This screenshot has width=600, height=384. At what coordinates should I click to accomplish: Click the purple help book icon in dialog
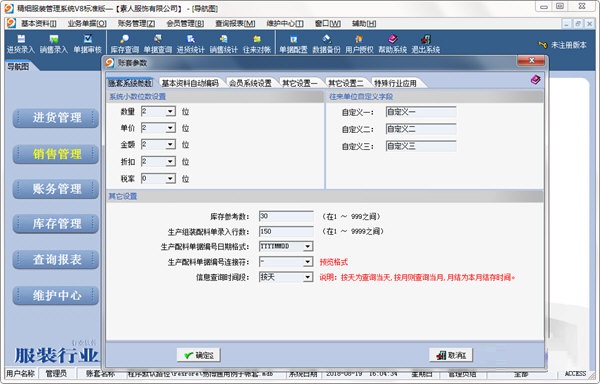click(x=535, y=80)
